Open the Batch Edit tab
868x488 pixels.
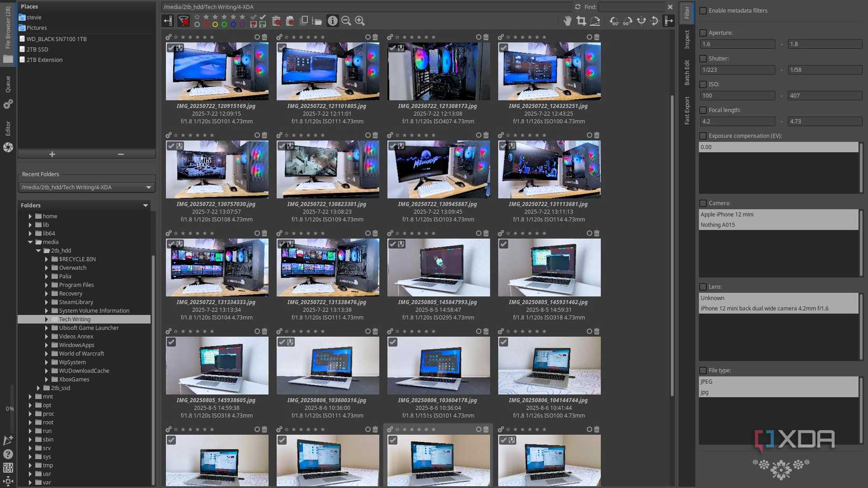(687, 72)
